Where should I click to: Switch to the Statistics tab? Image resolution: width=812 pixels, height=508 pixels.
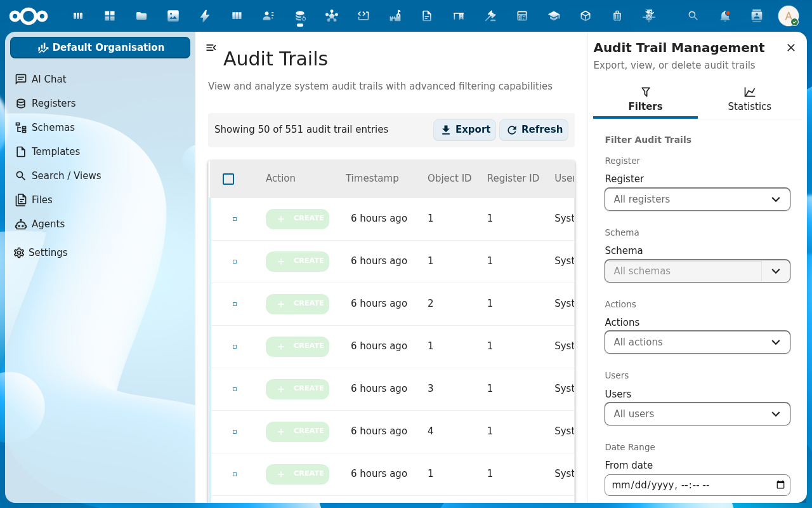point(749,100)
